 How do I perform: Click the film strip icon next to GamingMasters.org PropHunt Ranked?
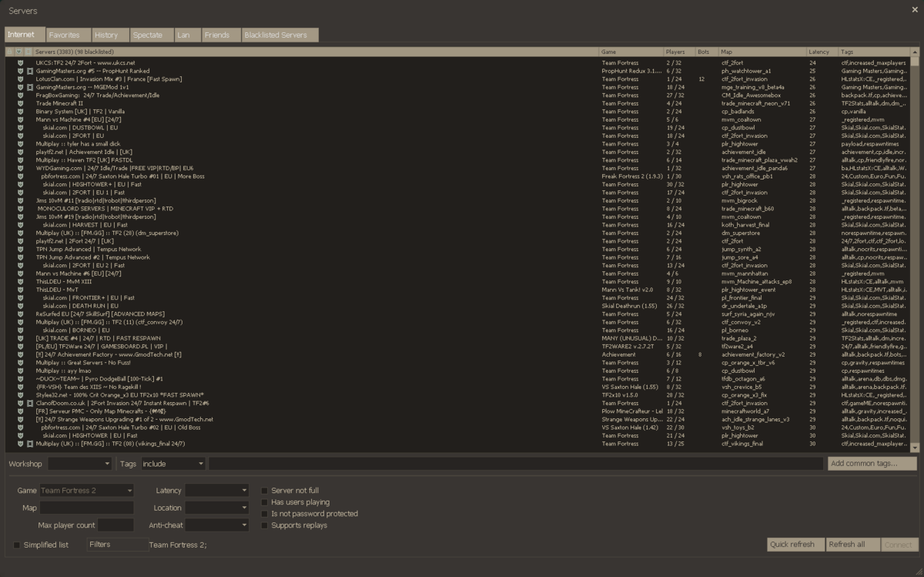point(30,72)
